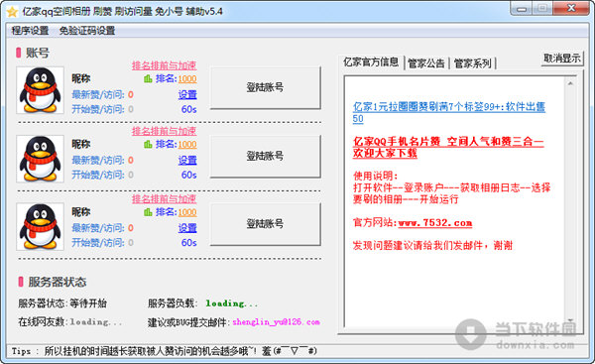Click 服务器负载 loading status text
This screenshot has width=595, height=364.
(202, 303)
